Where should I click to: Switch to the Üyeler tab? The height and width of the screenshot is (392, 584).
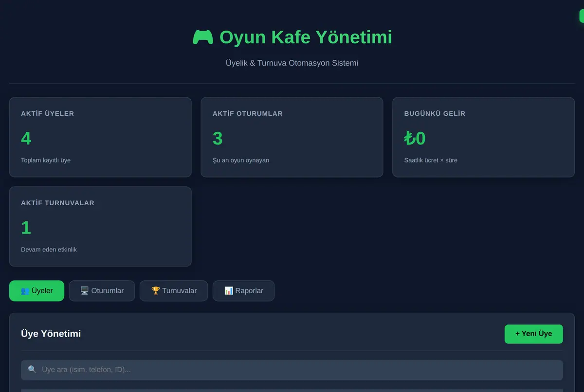36,291
